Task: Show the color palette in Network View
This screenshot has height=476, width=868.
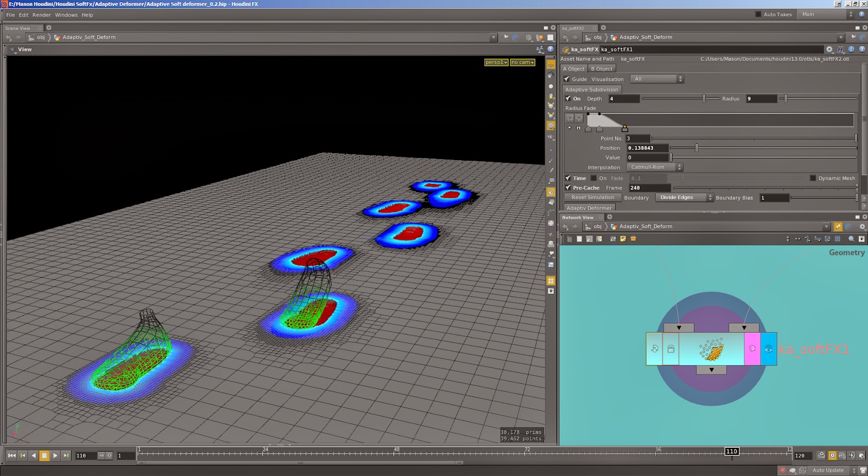Action: 599,239
